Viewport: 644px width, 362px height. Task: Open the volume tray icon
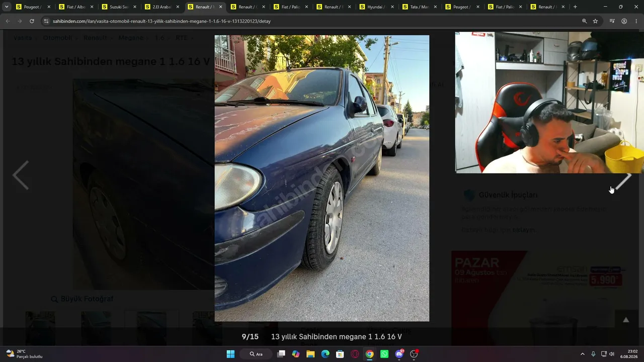pos(612,354)
